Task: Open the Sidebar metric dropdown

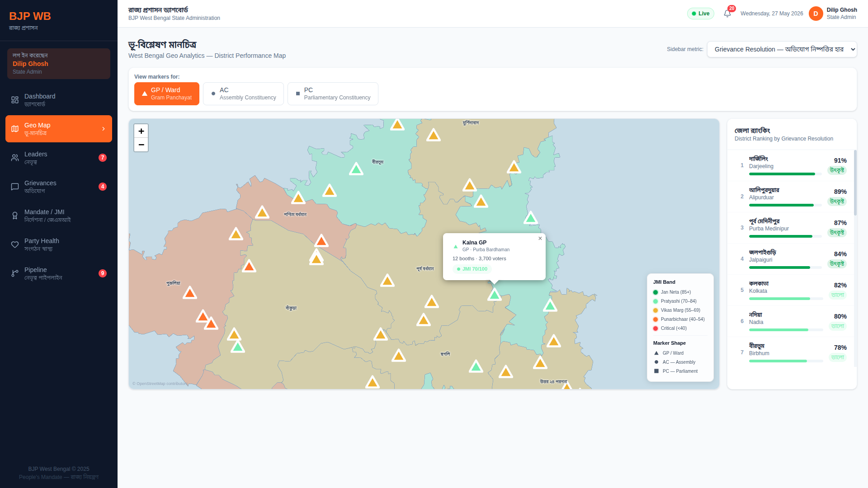Action: (x=782, y=49)
